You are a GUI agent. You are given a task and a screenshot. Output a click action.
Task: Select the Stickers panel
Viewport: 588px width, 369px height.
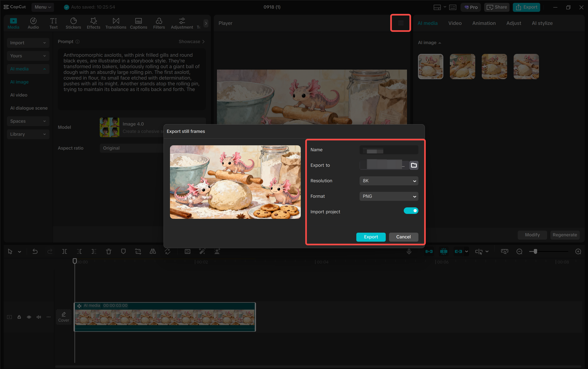tap(73, 23)
